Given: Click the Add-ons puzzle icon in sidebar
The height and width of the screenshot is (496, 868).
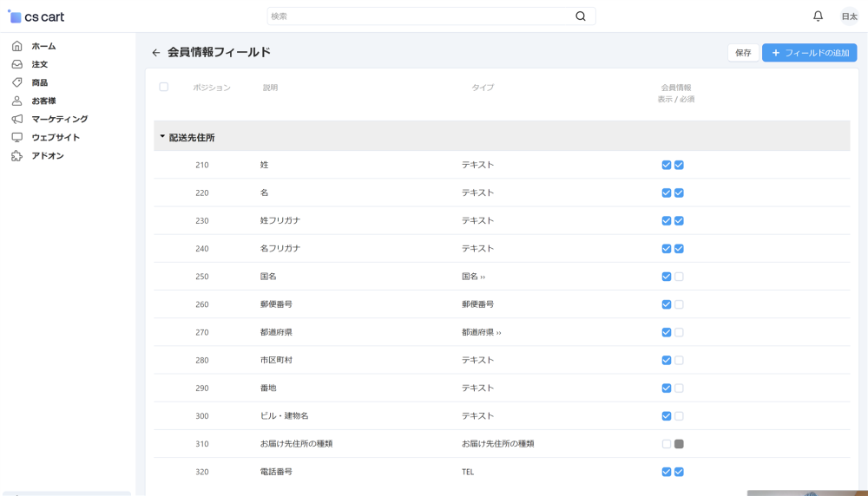Looking at the screenshot, I should click(x=16, y=156).
